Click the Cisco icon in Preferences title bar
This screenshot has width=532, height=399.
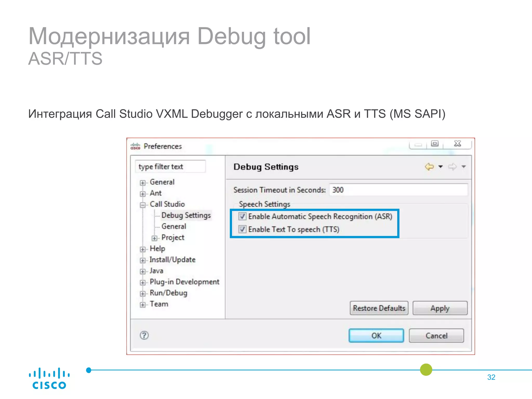[x=135, y=146]
